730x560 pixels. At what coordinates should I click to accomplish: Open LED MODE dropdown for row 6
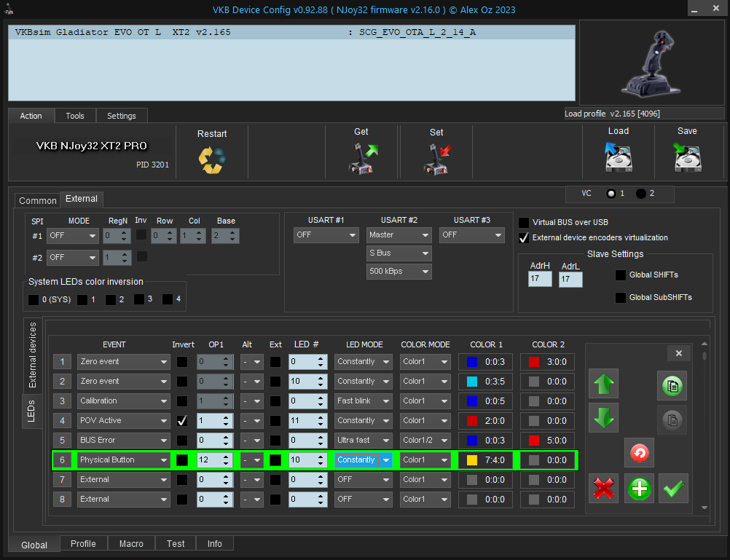coord(364,460)
